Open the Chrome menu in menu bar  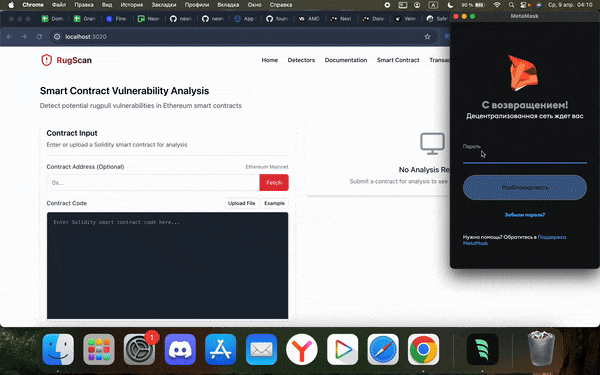click(x=33, y=5)
